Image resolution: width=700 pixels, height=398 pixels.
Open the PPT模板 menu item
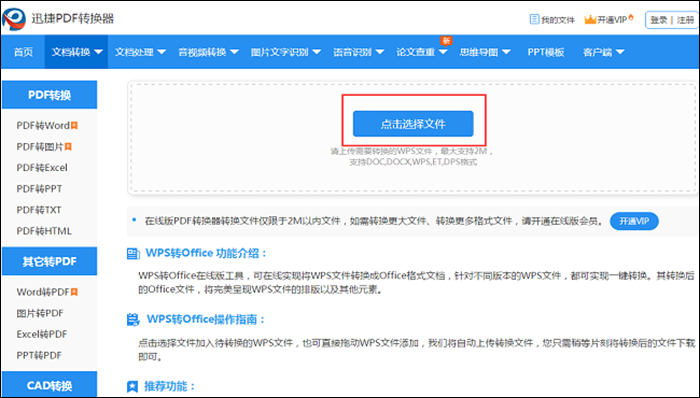(x=546, y=52)
